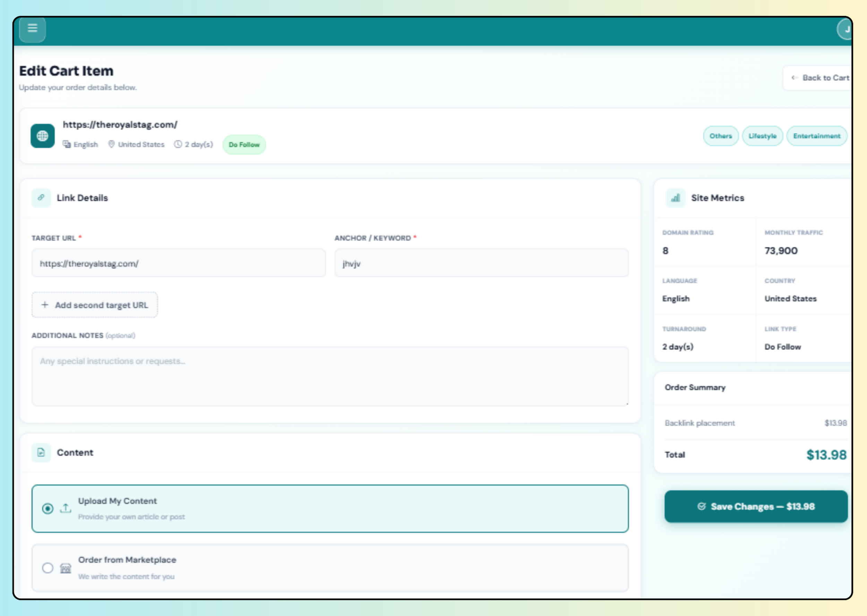Click the Turnaround value 2 day(s) in Site Metrics
The height and width of the screenshot is (616, 867).
(x=678, y=347)
